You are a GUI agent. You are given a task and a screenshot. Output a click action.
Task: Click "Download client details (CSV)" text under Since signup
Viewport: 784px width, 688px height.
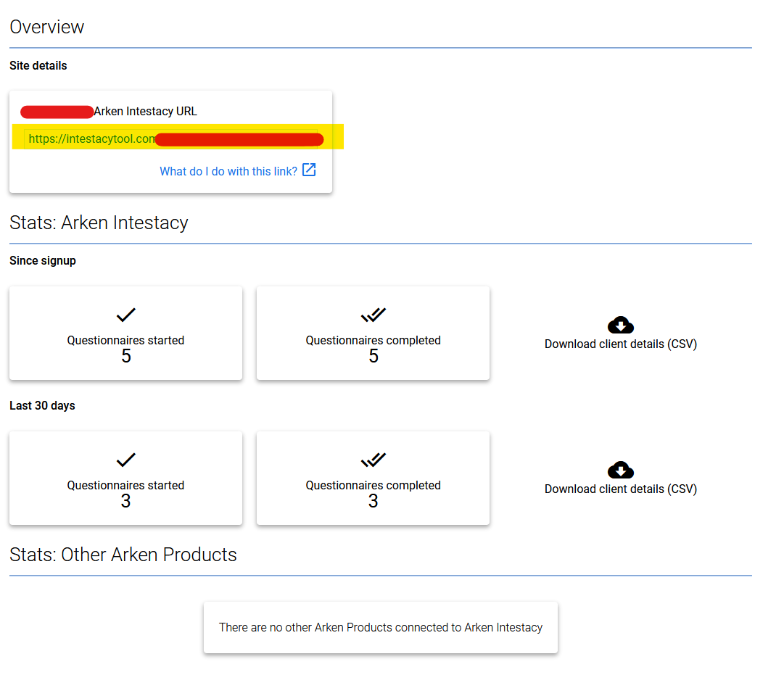coord(620,344)
